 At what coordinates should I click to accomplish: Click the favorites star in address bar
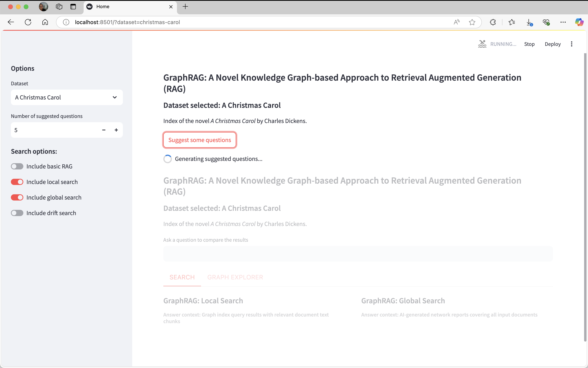pos(472,22)
